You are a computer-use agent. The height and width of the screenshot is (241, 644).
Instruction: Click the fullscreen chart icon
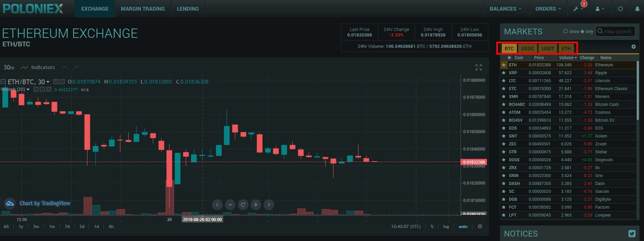(x=478, y=67)
